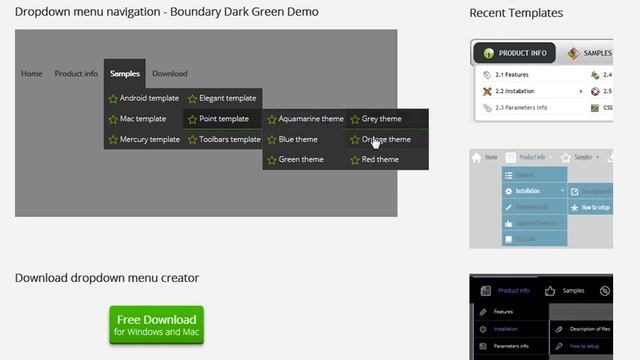Open the first Recent Templates thumbnail

click(x=541, y=81)
